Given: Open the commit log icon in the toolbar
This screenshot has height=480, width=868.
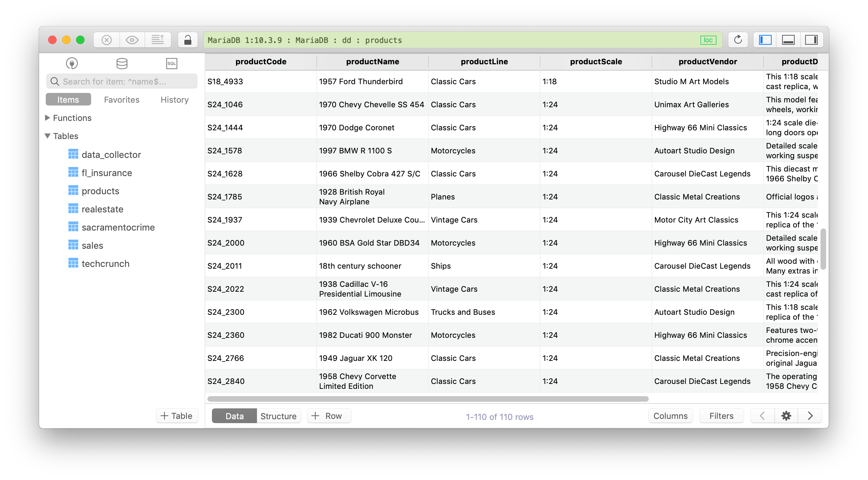Looking at the screenshot, I should 158,39.
